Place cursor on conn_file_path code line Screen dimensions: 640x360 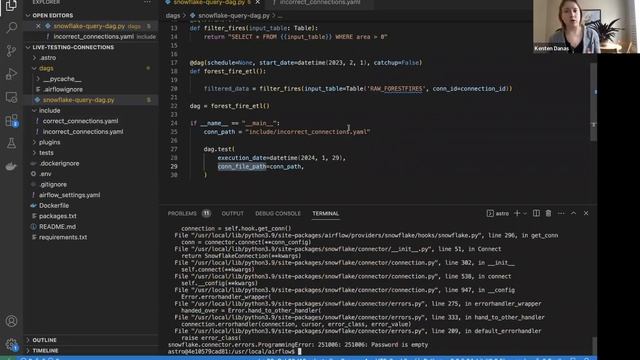point(260,167)
